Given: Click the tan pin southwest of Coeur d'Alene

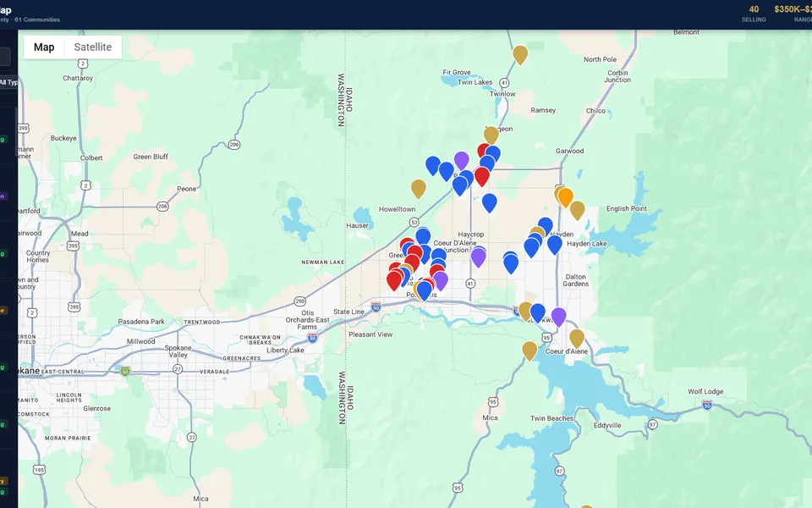Looking at the screenshot, I should click(x=529, y=351).
